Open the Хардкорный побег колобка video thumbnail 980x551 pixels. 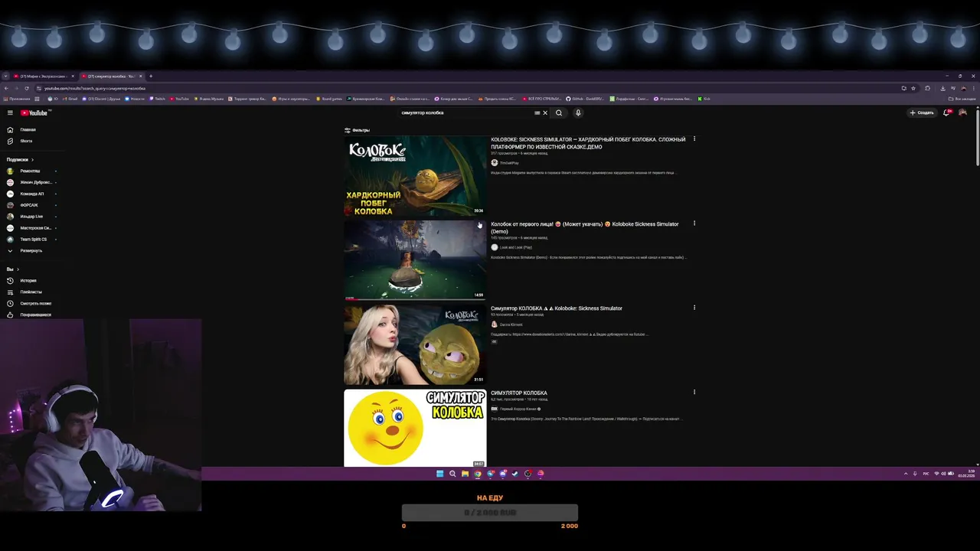pyautogui.click(x=415, y=176)
